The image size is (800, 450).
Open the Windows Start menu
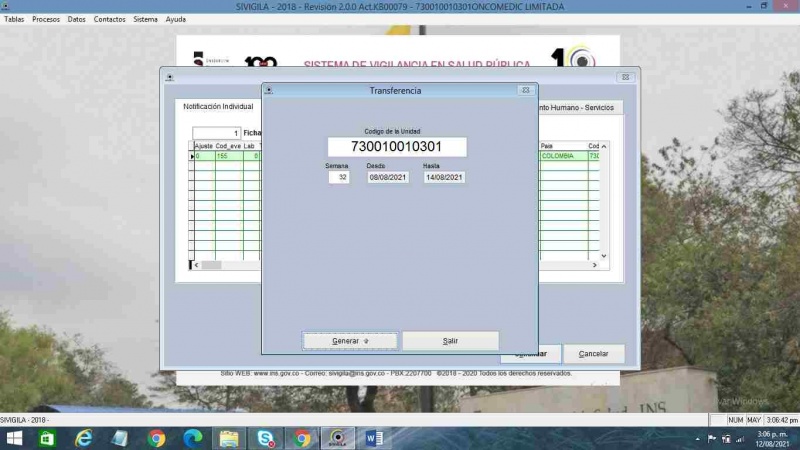(14, 438)
